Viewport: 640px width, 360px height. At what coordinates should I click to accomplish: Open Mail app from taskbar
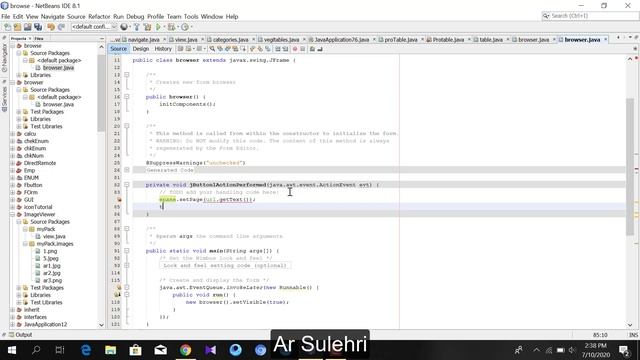coord(160,350)
